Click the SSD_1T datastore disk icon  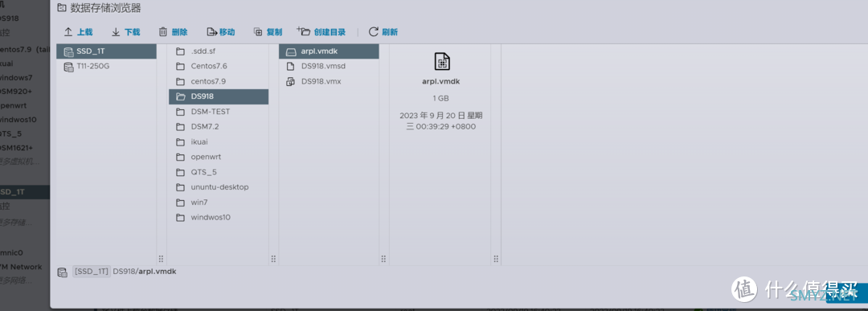click(x=68, y=52)
